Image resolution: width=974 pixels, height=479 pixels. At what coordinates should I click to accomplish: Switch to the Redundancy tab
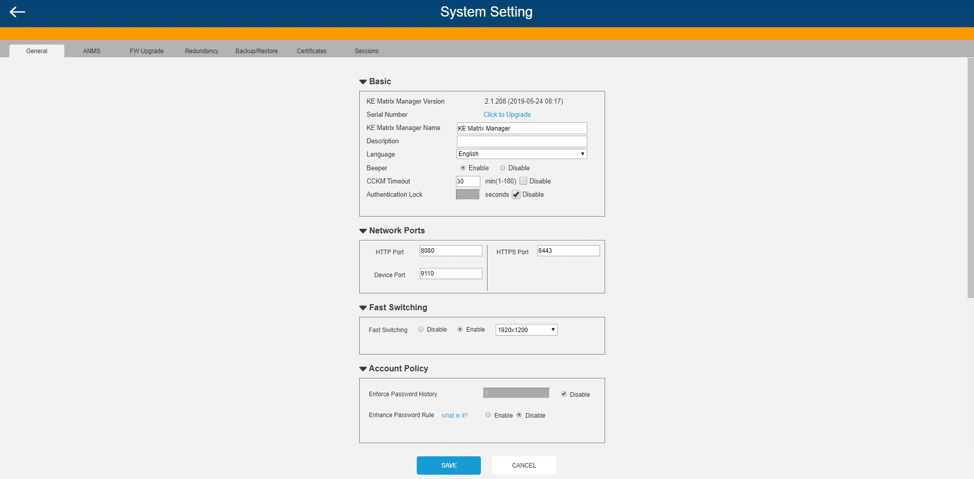tap(201, 51)
